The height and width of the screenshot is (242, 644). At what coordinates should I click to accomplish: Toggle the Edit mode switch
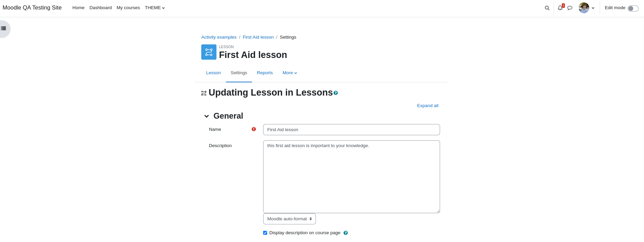[x=633, y=8]
